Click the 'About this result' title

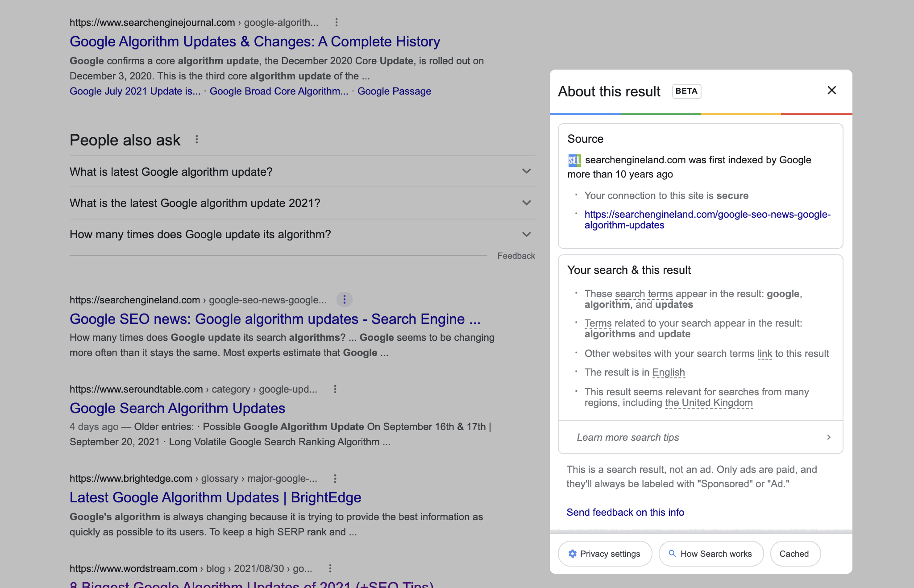tap(609, 91)
